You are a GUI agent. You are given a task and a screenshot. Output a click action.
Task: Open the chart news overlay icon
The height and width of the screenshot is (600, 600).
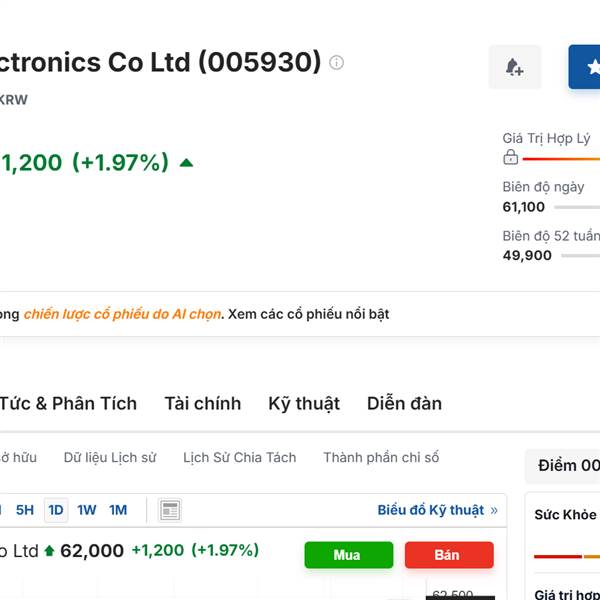pos(170,510)
